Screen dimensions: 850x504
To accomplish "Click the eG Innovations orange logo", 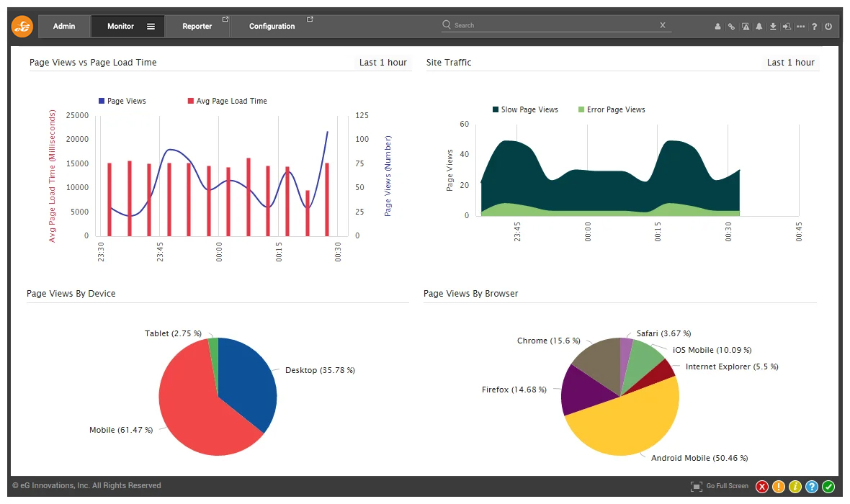I will pos(22,26).
